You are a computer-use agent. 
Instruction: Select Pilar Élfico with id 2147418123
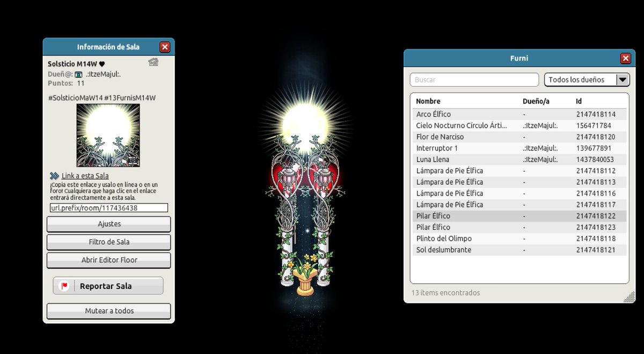point(519,227)
